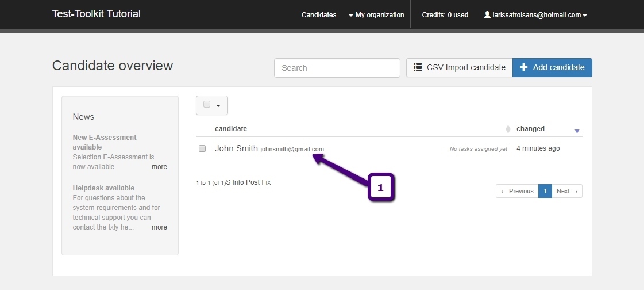Click the changed column descending sort arrow
Screen dimensions: 644x290
577,131
